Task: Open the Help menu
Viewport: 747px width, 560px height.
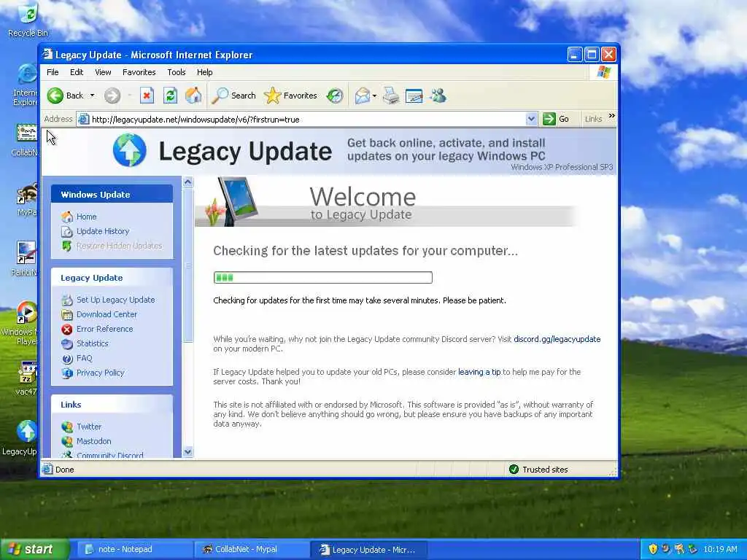Action: [205, 72]
